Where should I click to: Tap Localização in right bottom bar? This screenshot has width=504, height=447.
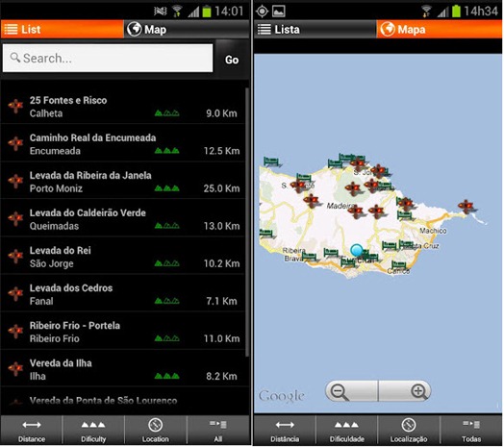409,431
